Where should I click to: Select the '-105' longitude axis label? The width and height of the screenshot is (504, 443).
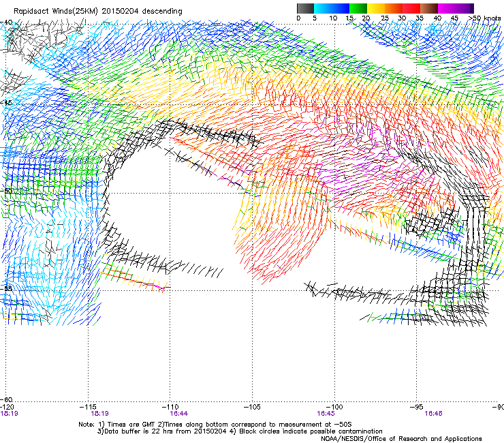coord(252,407)
